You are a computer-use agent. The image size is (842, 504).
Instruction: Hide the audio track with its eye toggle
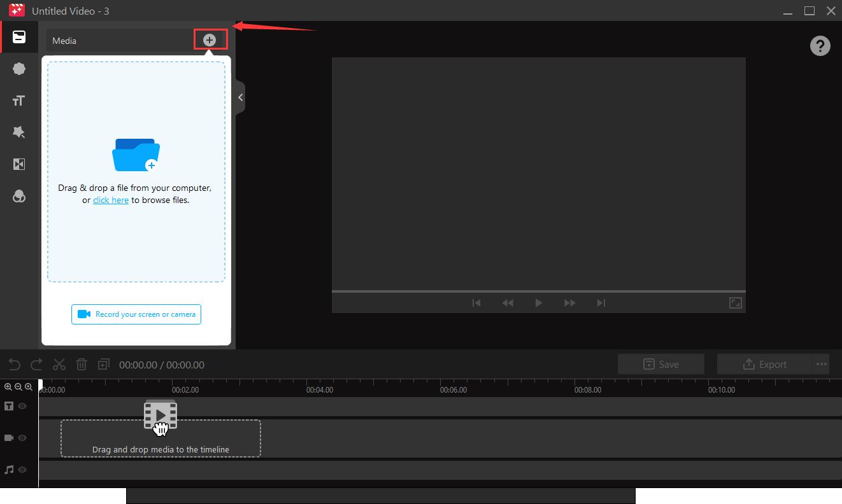point(23,469)
